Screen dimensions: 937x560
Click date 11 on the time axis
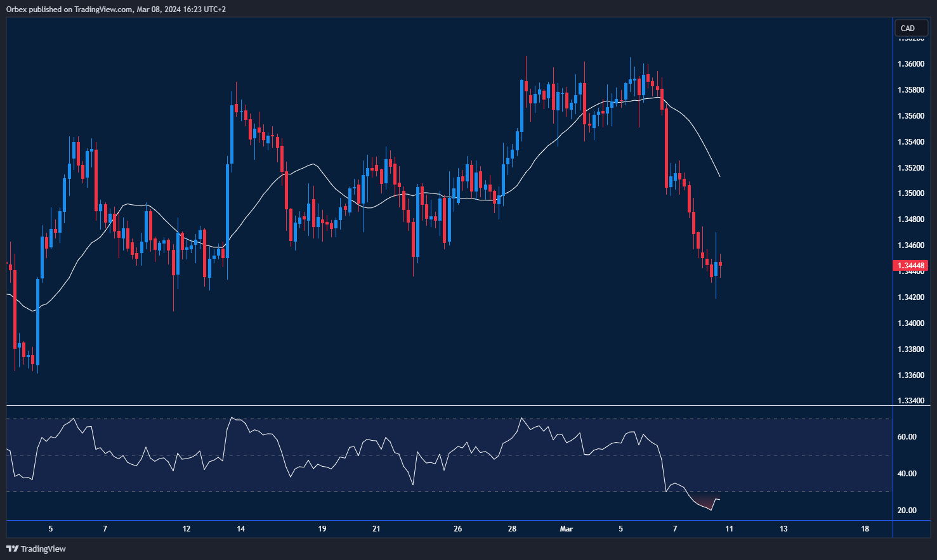[730, 529]
